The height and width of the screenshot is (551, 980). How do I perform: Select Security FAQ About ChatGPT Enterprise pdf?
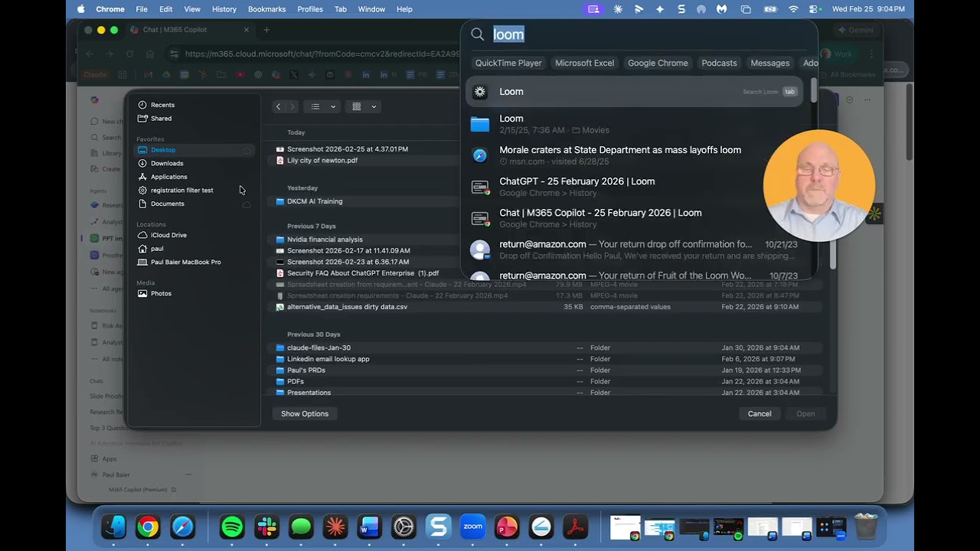click(x=363, y=273)
